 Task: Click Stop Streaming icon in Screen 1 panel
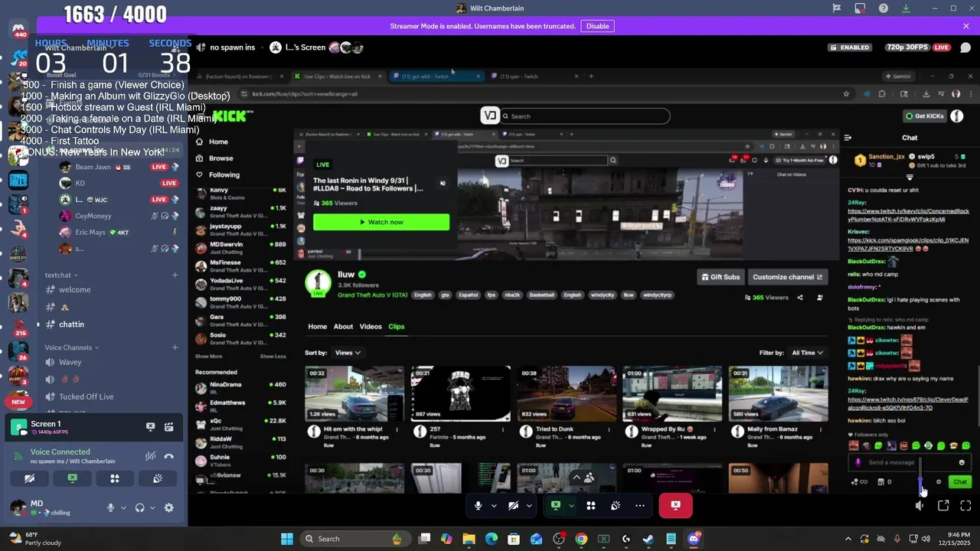tap(151, 427)
